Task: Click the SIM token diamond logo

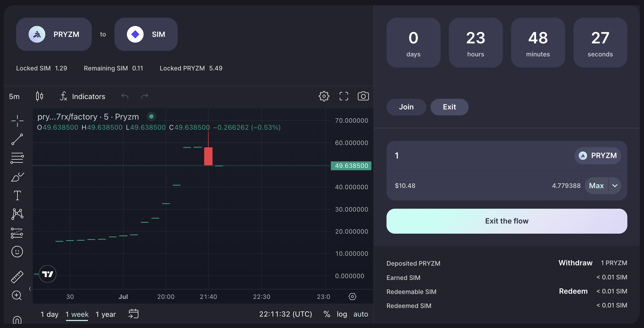Action: (135, 34)
